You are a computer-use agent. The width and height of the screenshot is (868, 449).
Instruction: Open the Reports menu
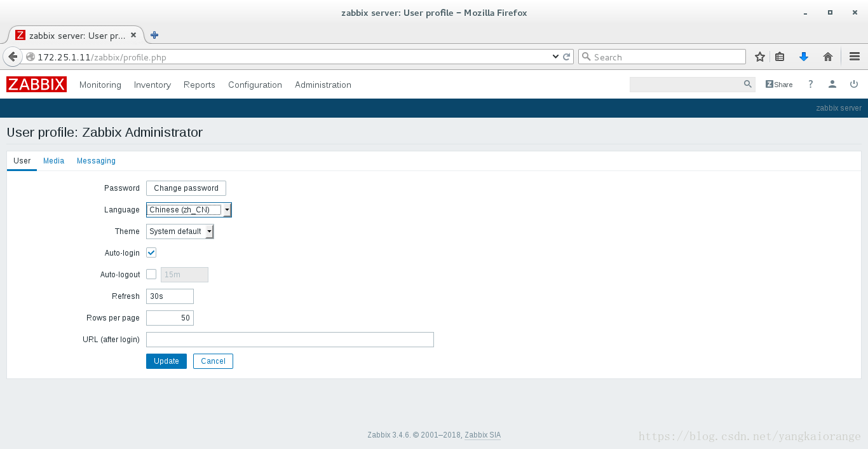200,85
